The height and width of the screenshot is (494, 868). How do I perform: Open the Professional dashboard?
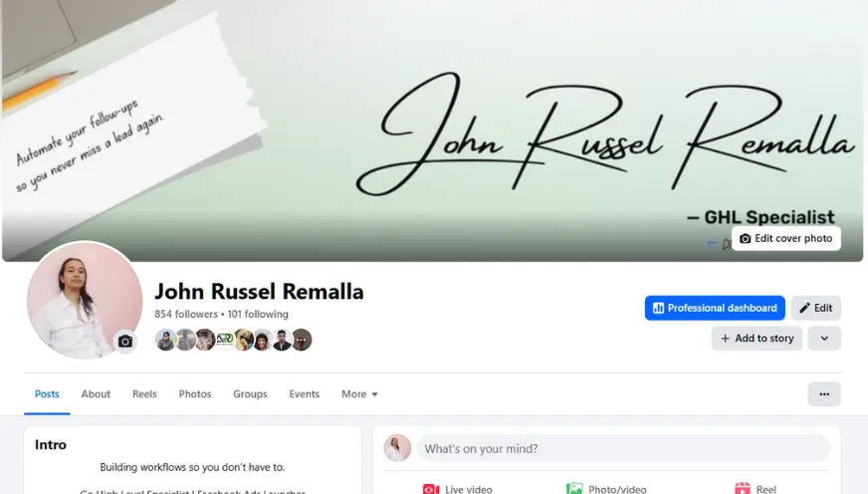(x=715, y=308)
